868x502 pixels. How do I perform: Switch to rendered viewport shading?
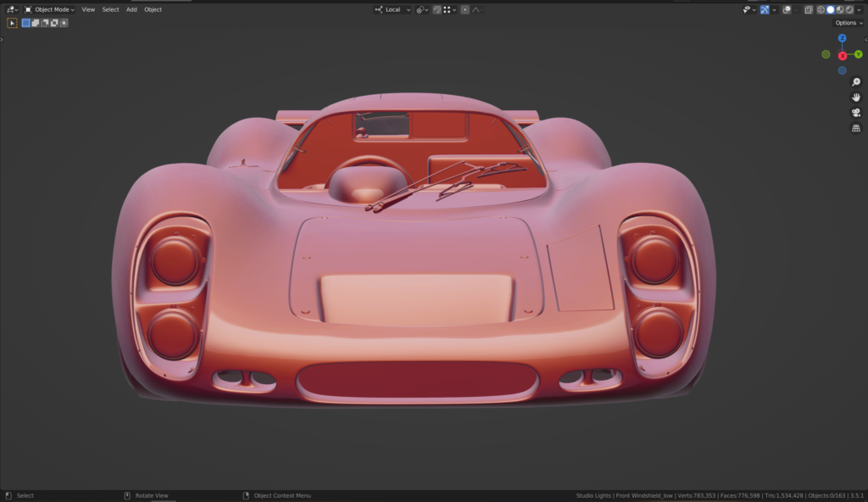tap(849, 9)
